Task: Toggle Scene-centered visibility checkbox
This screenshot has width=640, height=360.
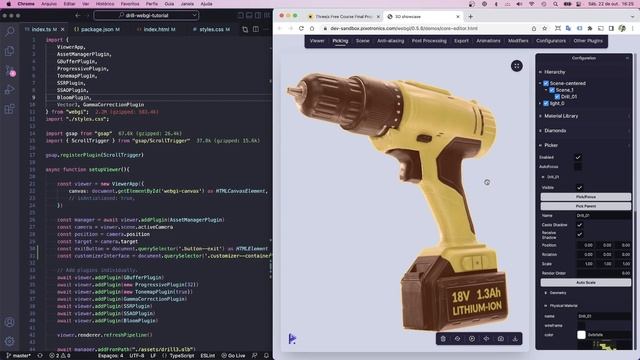Action: (546, 83)
